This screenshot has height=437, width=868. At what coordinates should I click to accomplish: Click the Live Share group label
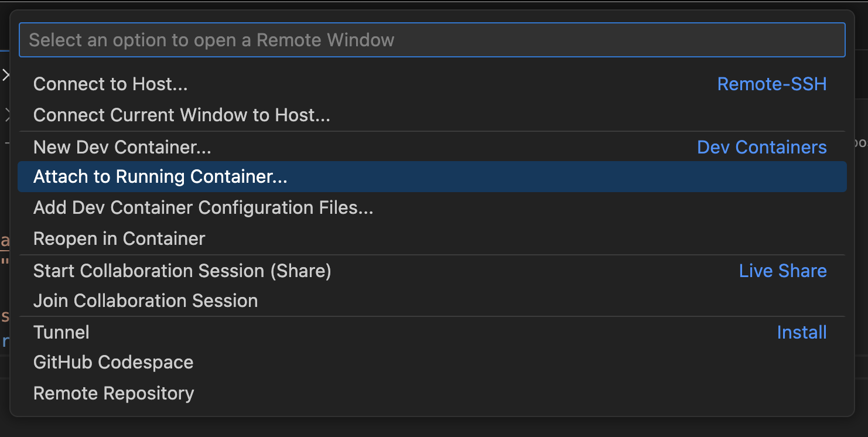783,271
